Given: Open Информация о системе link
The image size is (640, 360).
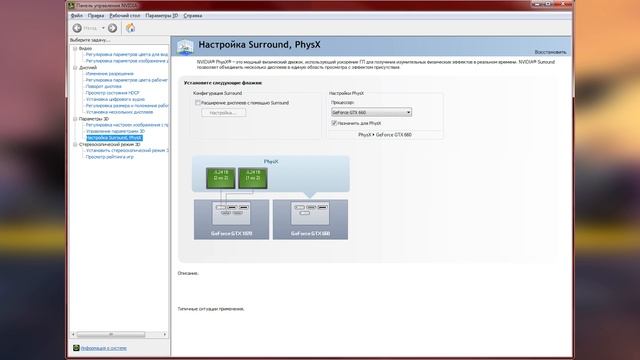Looking at the screenshot, I should click(104, 348).
